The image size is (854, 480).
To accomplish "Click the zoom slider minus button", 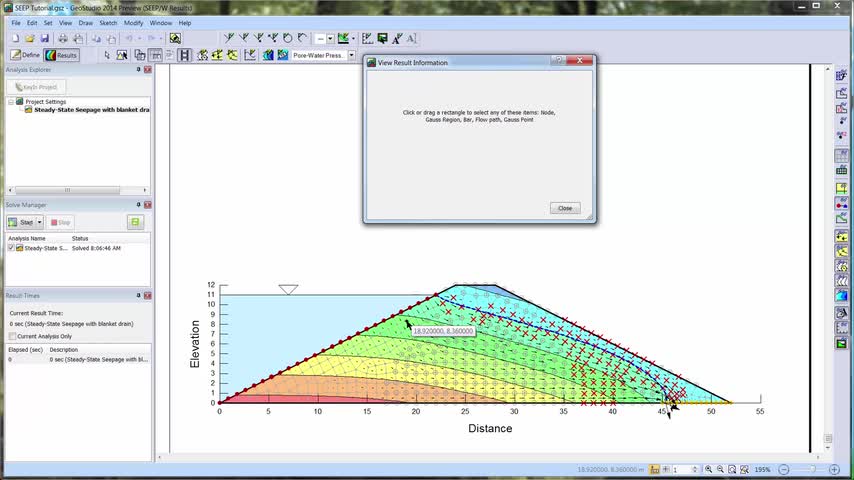I will point(784,469).
